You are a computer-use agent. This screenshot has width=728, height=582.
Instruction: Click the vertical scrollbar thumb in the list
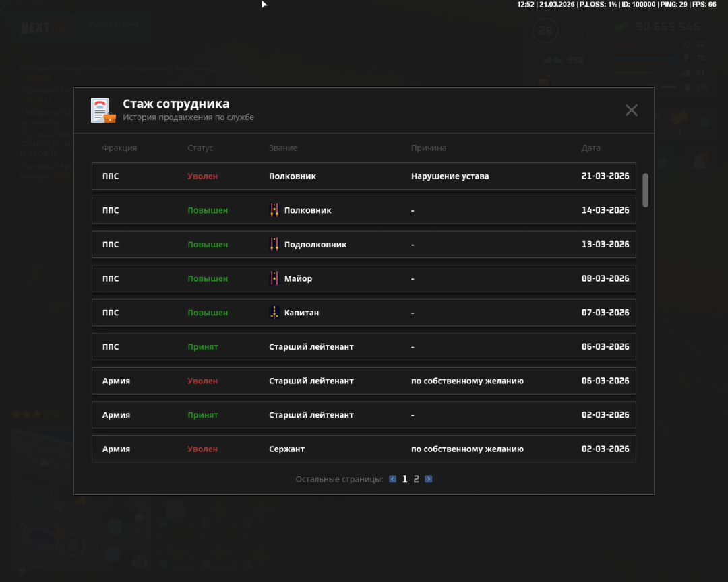(645, 190)
